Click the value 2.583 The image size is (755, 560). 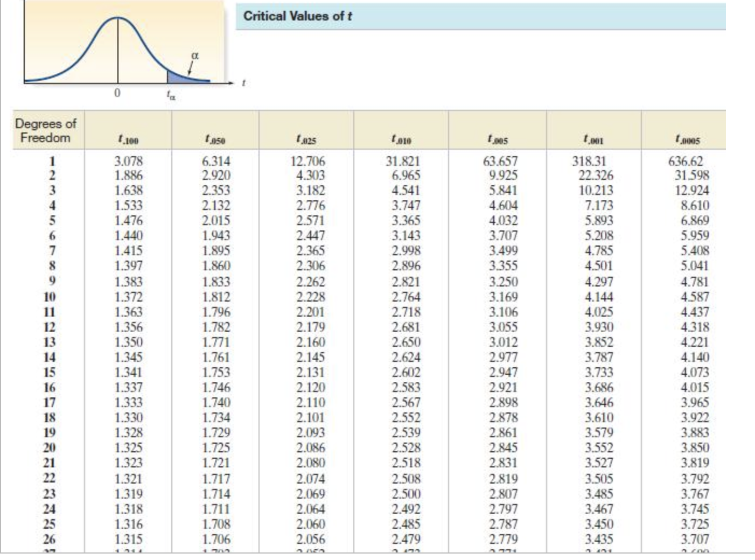click(x=406, y=387)
